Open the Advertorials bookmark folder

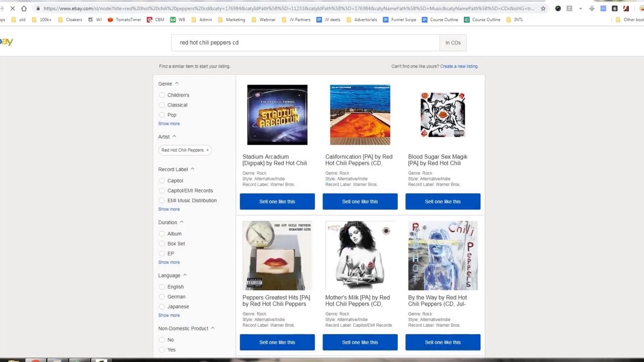click(x=361, y=20)
